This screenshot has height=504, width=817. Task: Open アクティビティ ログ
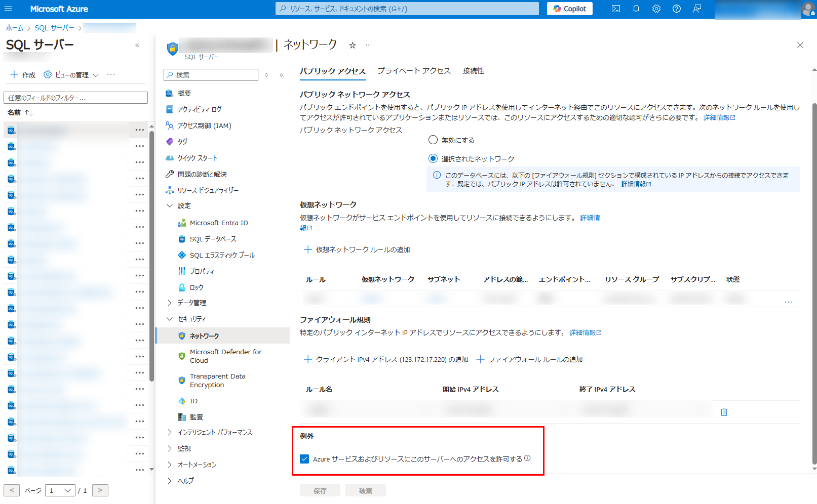(x=200, y=109)
